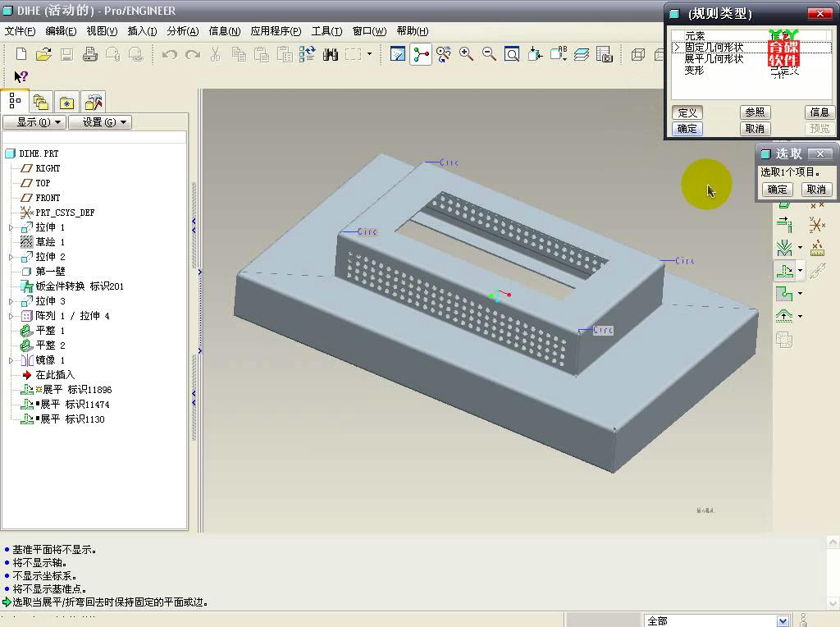The image size is (840, 627).
Task: Print using the printer toolbar icon
Action: 90,54
